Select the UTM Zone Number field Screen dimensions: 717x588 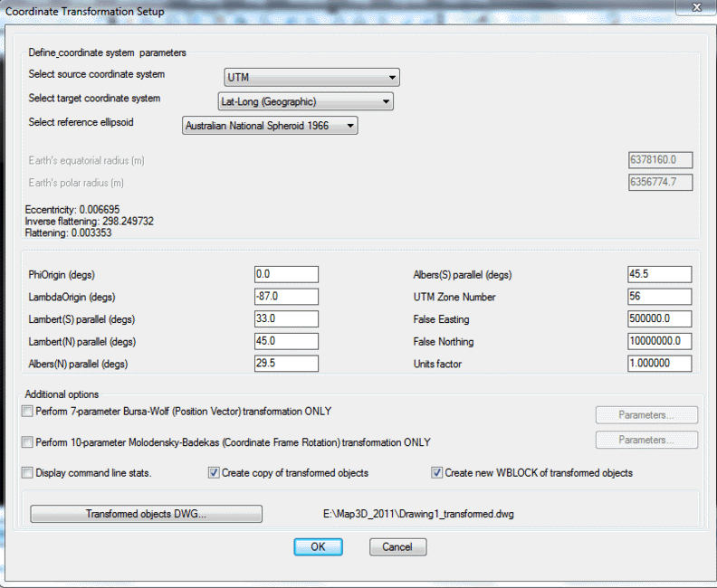(x=659, y=297)
